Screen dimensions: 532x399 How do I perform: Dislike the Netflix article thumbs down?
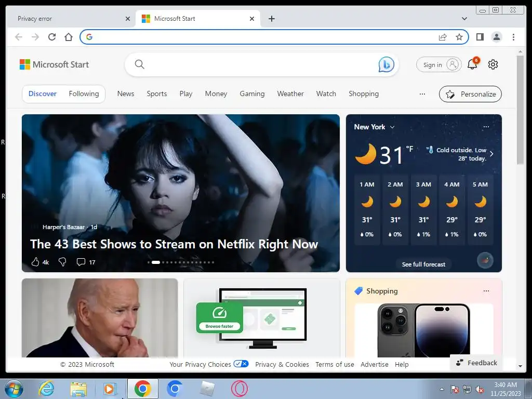[62, 262]
